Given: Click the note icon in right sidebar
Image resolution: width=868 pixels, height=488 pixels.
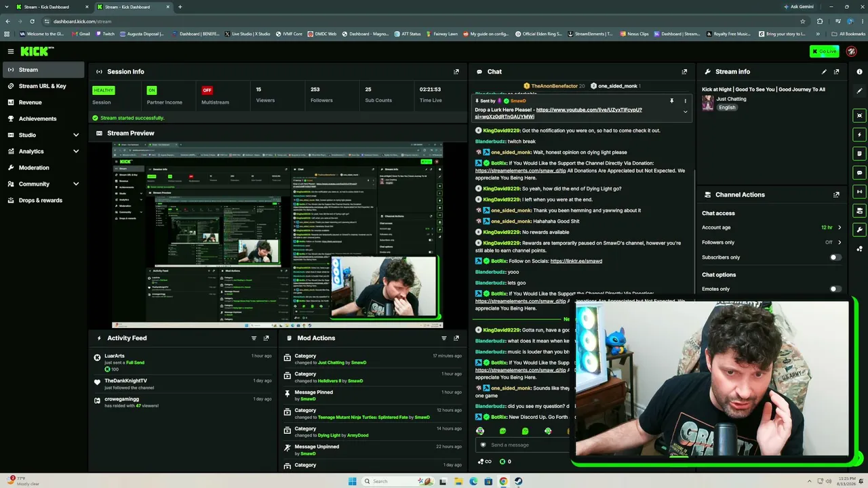Looking at the screenshot, I should pyautogui.click(x=860, y=153).
